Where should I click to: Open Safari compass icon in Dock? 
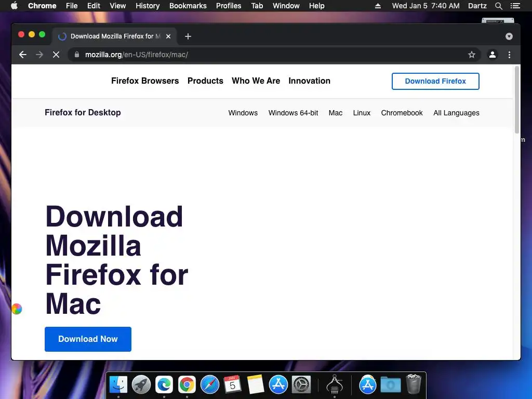click(210, 385)
